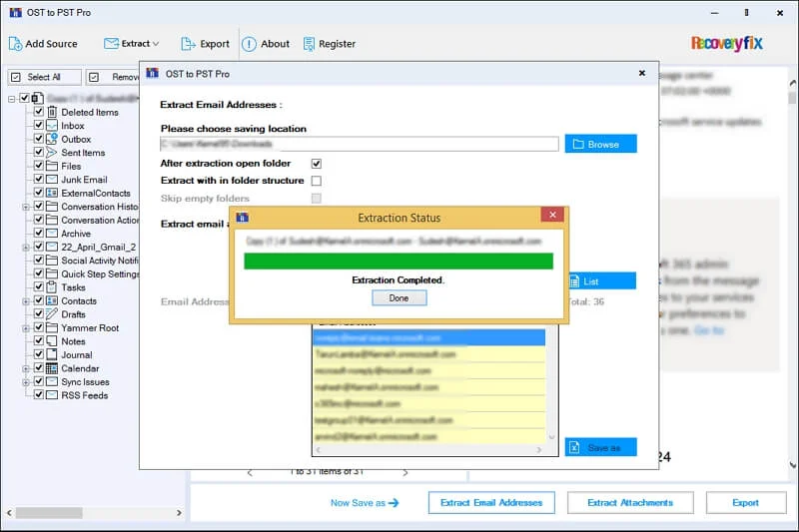Select the Sent Items arrow icon
Viewport: 799px width, 532px height.
coord(52,153)
